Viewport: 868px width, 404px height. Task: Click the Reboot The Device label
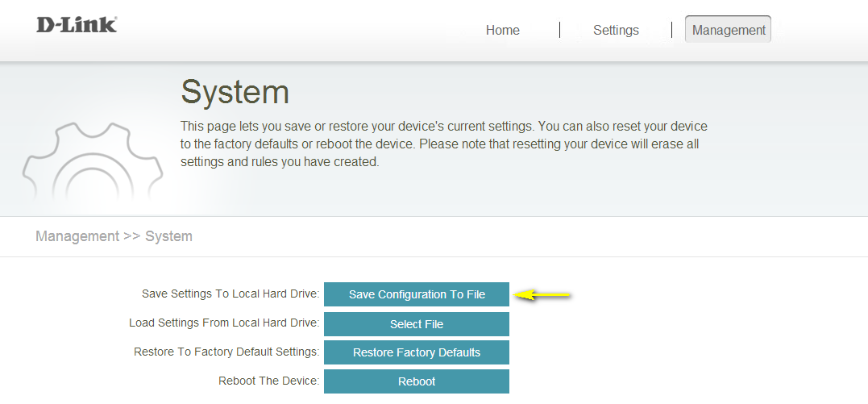268,381
